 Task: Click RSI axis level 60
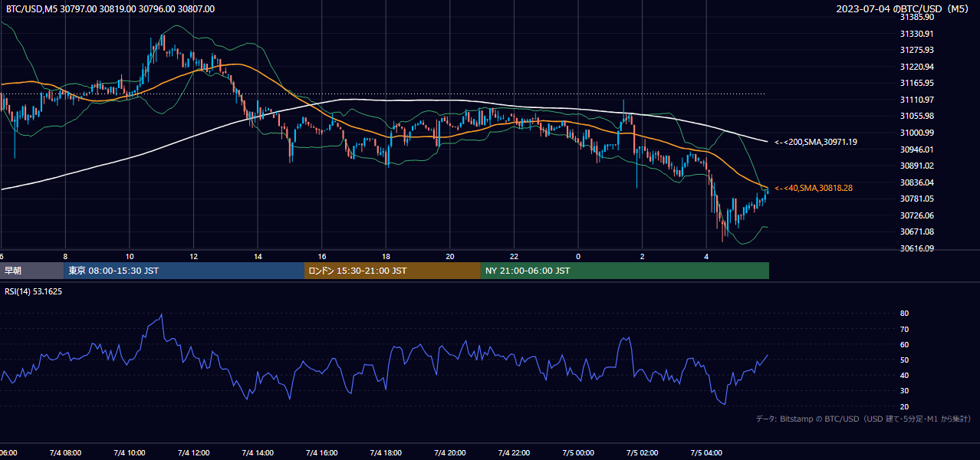(904, 344)
